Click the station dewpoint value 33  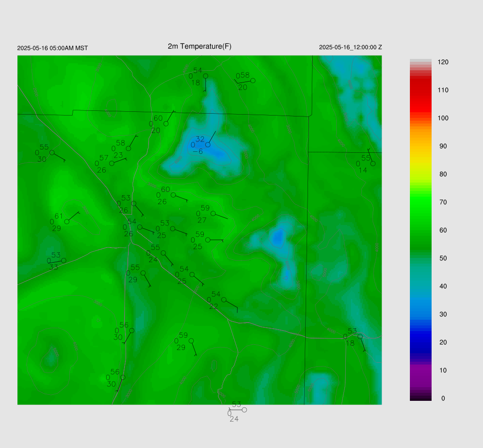(54, 267)
